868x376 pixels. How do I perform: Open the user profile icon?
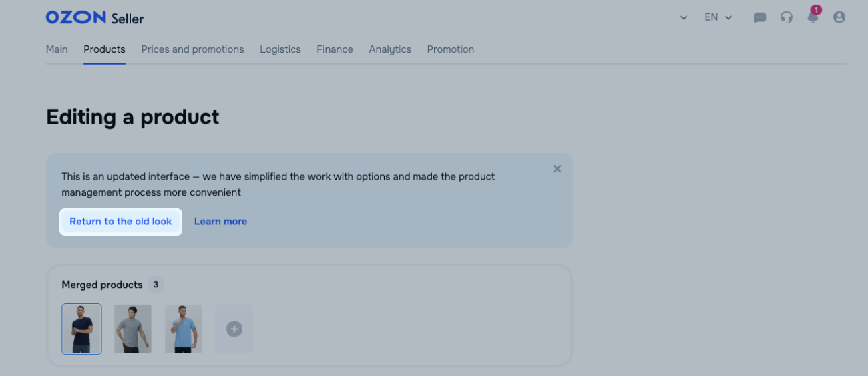point(839,17)
